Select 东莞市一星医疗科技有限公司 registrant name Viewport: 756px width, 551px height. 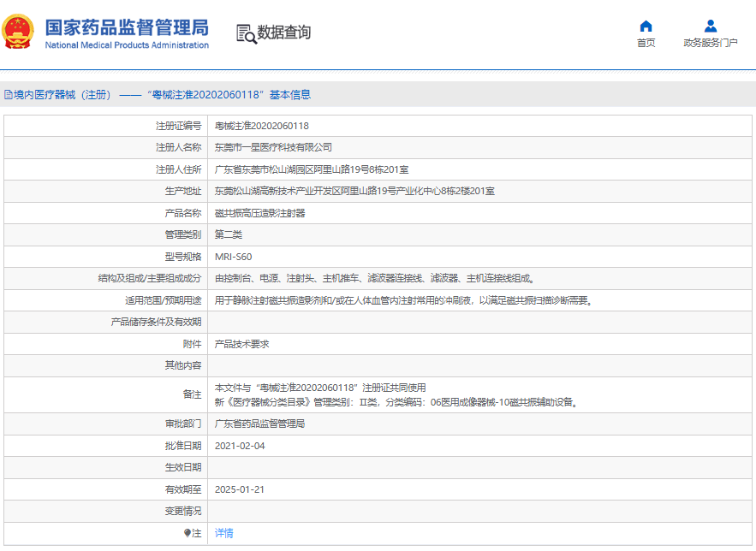[273, 147]
